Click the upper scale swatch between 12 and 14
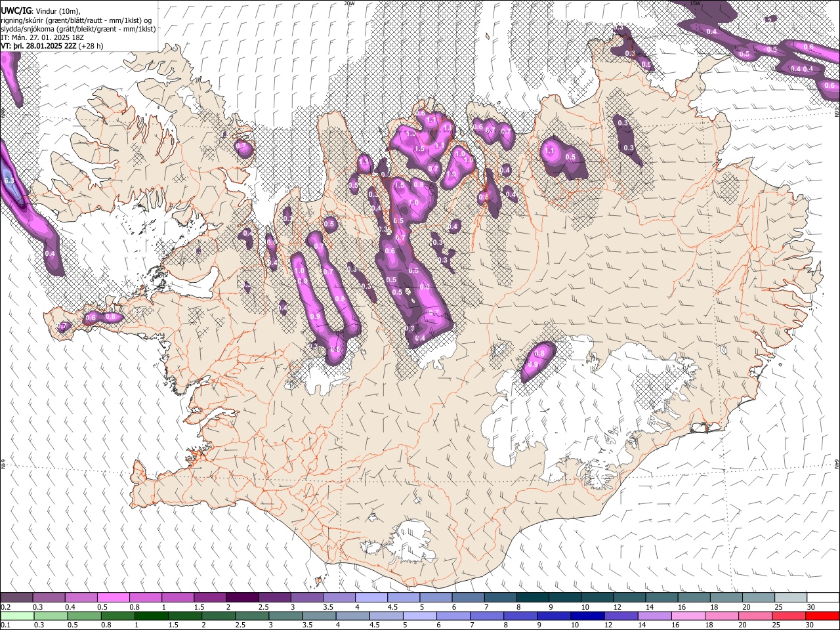 click(629, 598)
